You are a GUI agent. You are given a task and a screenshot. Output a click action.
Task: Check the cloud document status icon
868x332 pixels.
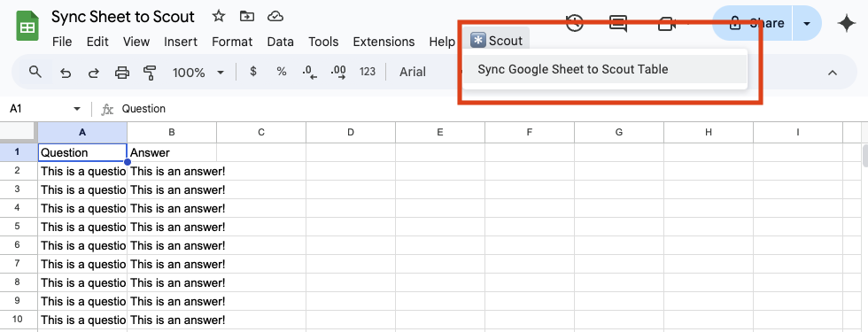[x=275, y=17]
